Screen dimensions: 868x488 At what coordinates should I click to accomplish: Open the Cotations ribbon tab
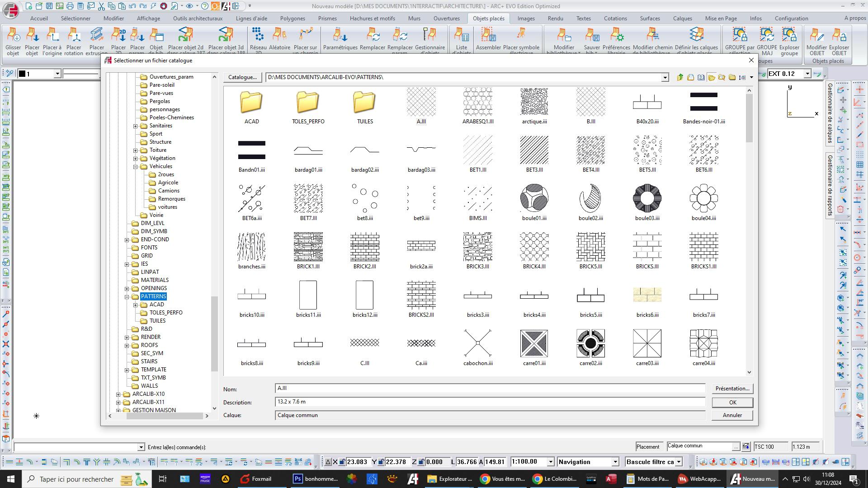(x=615, y=19)
